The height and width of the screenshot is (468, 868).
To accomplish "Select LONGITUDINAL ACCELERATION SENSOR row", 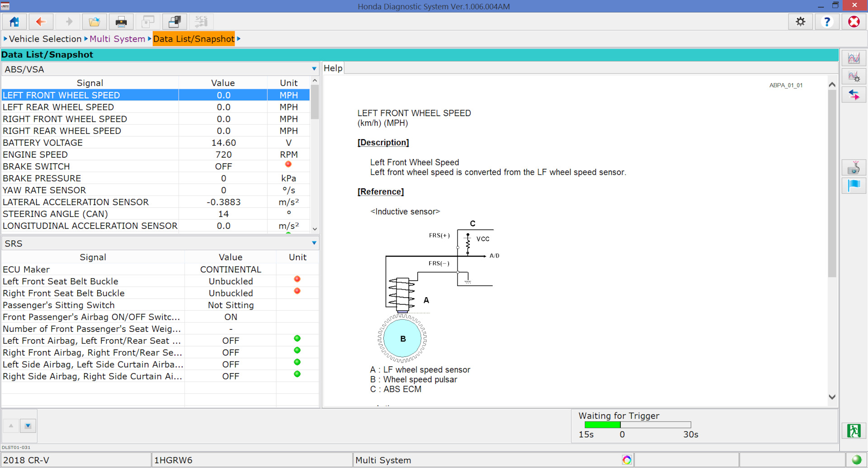I will (156, 225).
